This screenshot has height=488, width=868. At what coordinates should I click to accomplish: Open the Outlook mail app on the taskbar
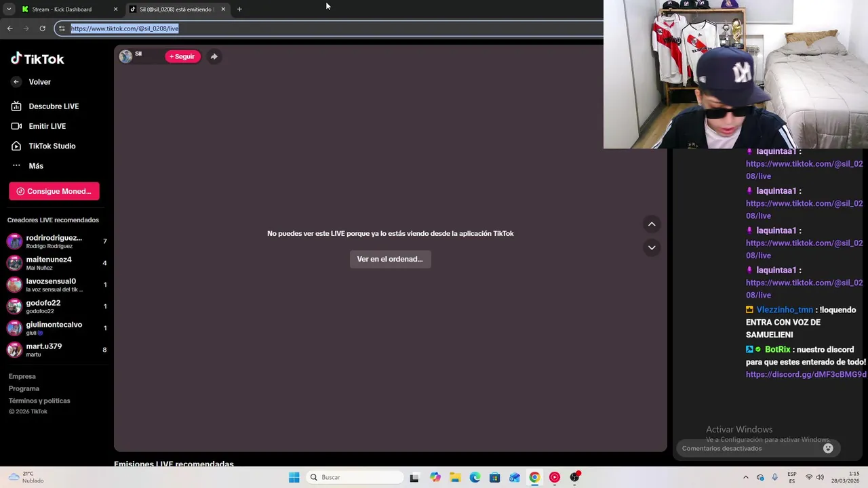515,477
